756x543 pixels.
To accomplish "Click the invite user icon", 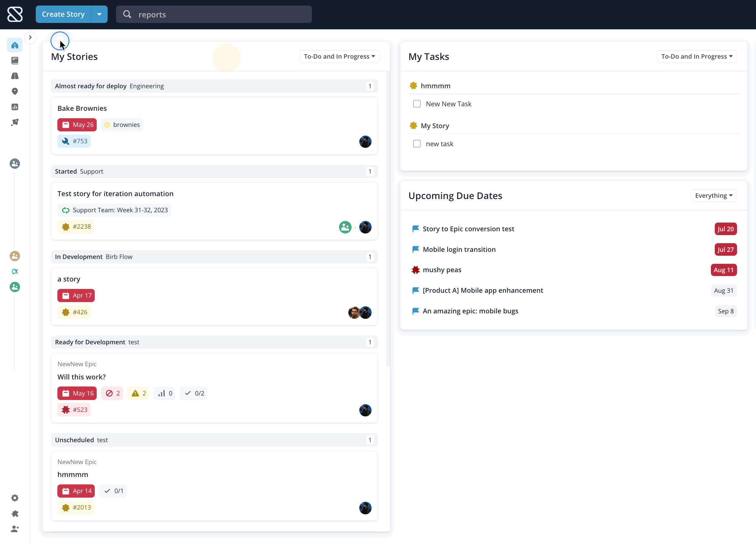I will click(x=15, y=529).
